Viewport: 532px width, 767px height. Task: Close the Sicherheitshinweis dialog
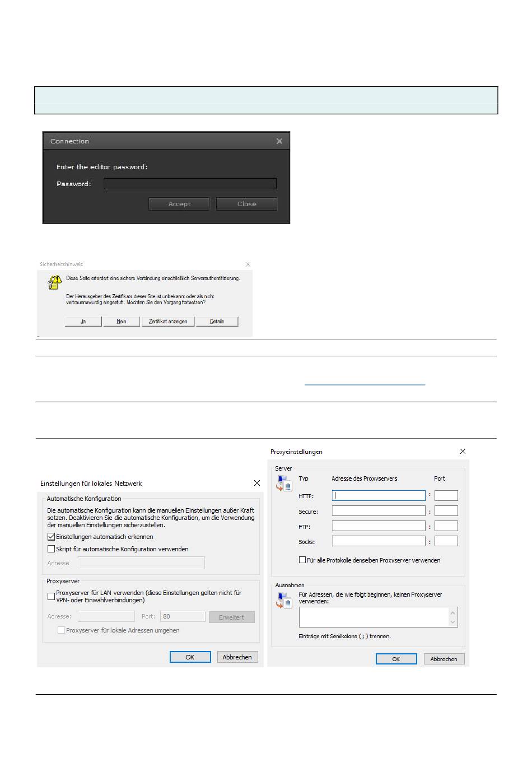248,264
